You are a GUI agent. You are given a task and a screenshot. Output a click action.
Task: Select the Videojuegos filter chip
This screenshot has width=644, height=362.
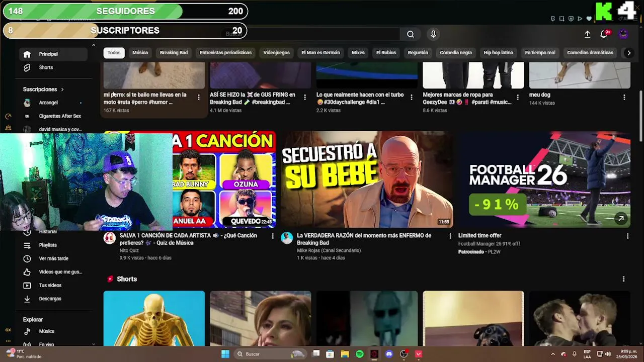pyautogui.click(x=276, y=53)
